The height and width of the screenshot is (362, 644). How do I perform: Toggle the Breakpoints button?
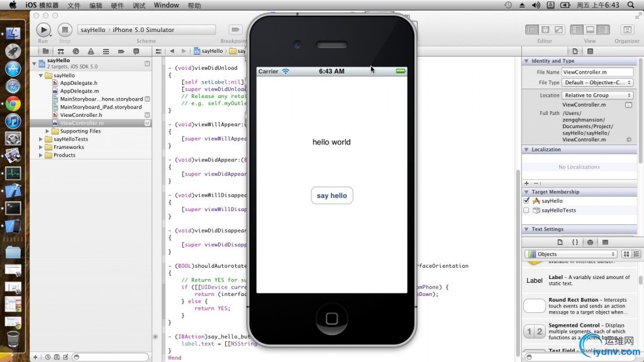click(x=235, y=30)
